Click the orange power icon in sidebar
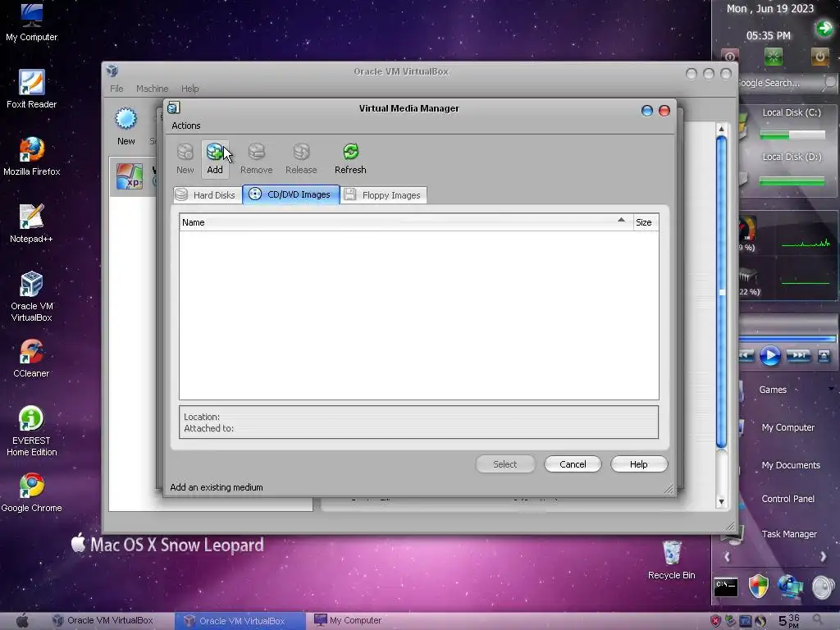Image resolution: width=840 pixels, height=630 pixels. (x=819, y=57)
